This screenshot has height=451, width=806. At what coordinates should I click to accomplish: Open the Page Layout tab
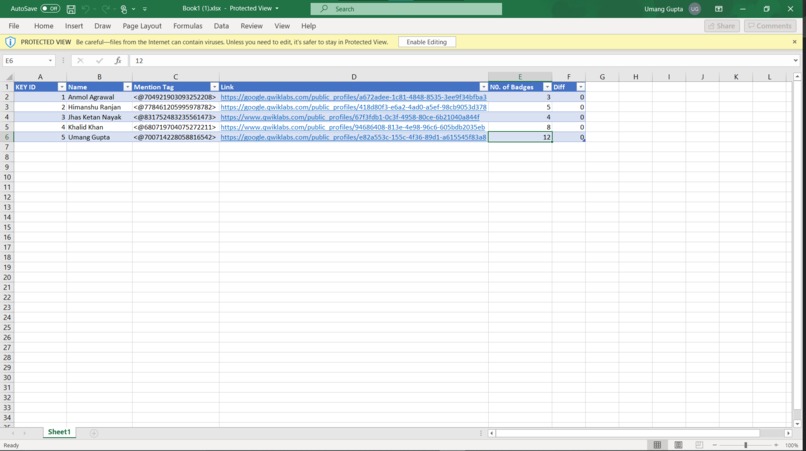(x=142, y=26)
